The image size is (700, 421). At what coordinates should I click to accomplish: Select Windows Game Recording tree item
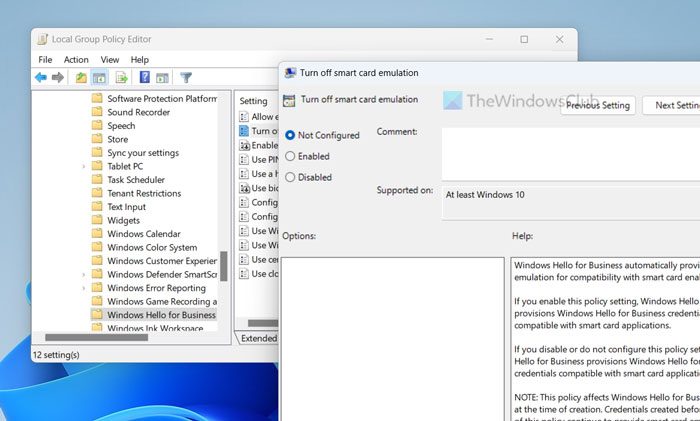point(162,301)
